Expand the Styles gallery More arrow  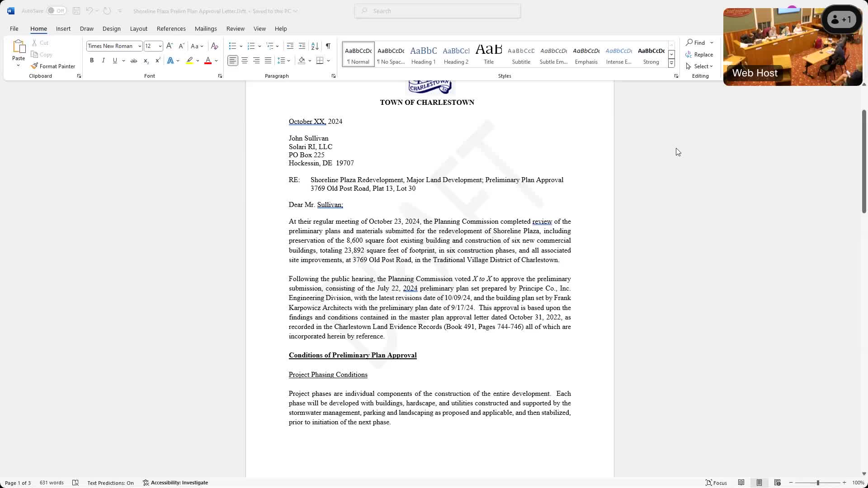(x=671, y=64)
